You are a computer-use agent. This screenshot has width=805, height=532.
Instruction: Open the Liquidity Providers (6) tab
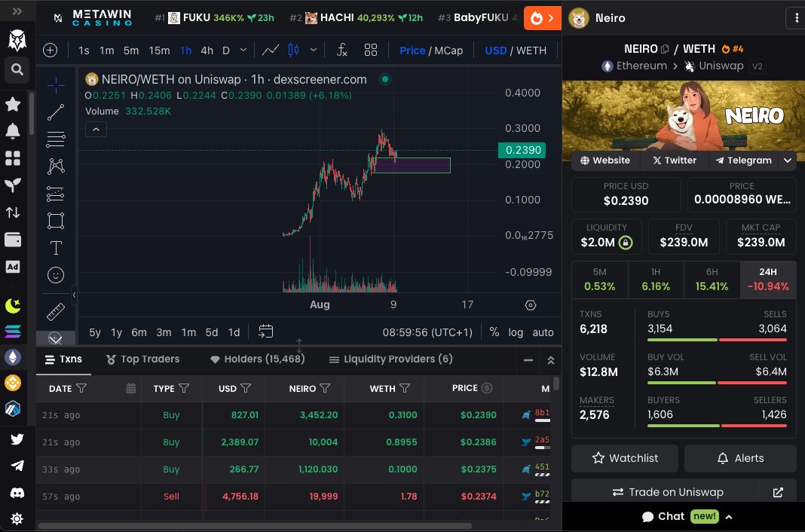390,359
